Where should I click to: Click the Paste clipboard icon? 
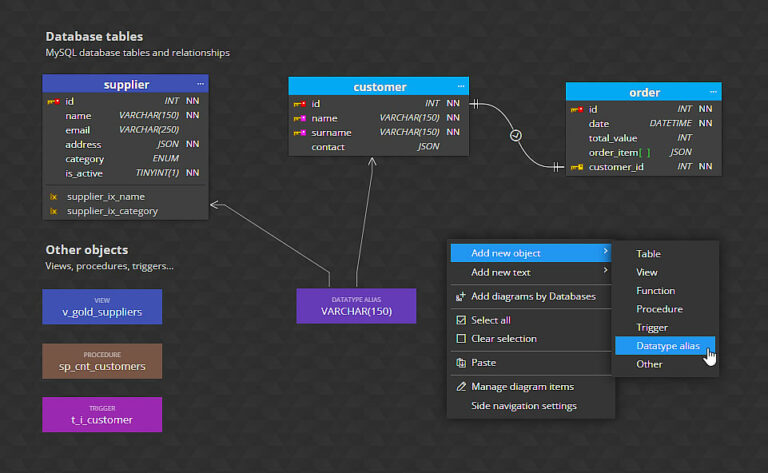(460, 363)
